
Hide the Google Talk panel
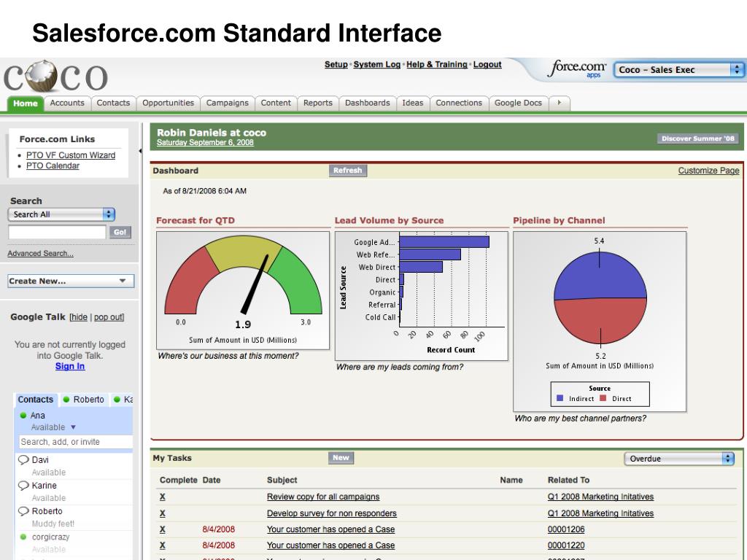click(x=79, y=317)
